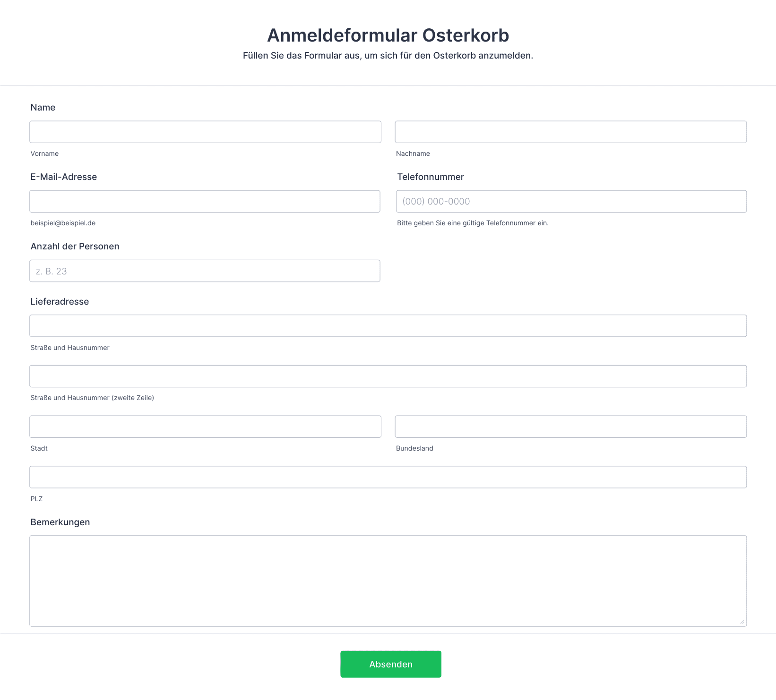Select the E-Mail-Adresse input field
Image resolution: width=776 pixels, height=700 pixels.
click(x=205, y=201)
